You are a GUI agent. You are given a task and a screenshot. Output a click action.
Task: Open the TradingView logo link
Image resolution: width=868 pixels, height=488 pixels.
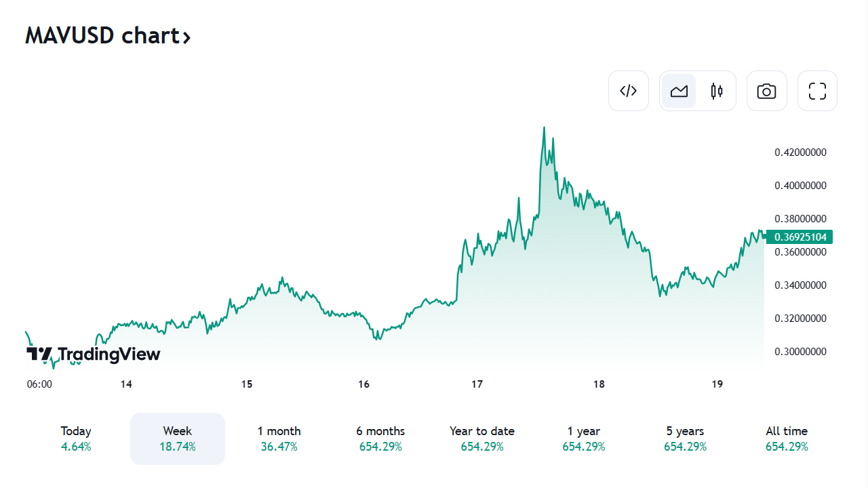[94, 354]
